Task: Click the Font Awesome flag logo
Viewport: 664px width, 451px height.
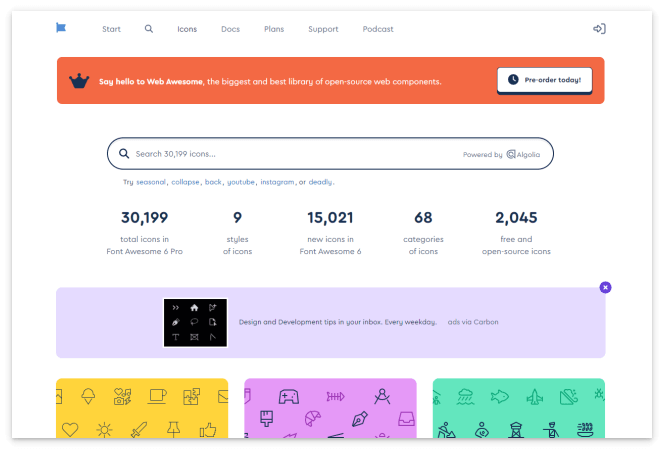Action: point(61,28)
